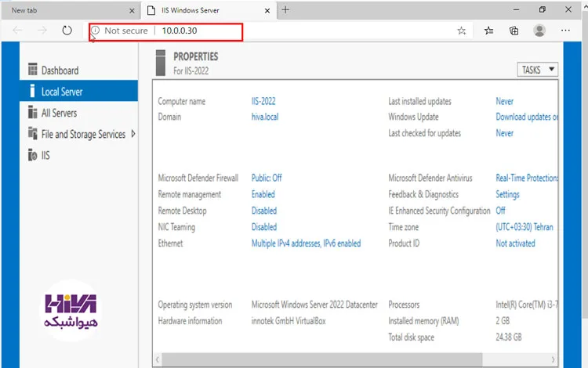Click computer name IIS-2022 link

pos(263,101)
